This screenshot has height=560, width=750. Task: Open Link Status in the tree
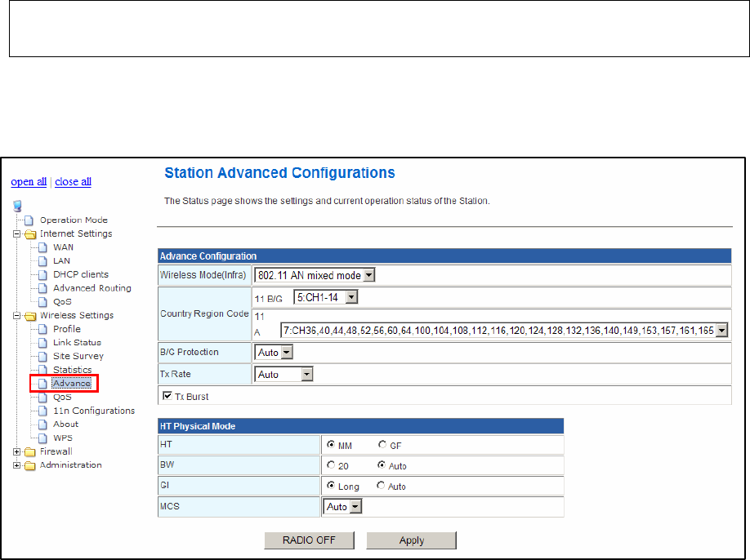point(77,343)
